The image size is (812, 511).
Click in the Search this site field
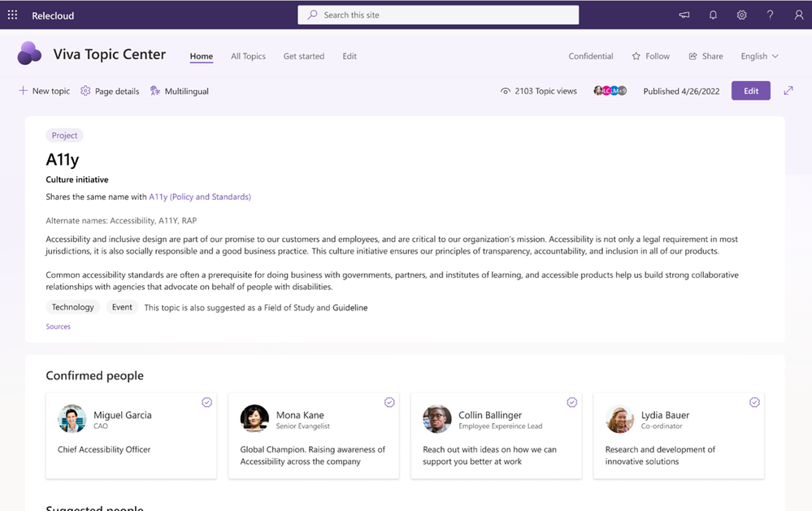pyautogui.click(x=438, y=15)
